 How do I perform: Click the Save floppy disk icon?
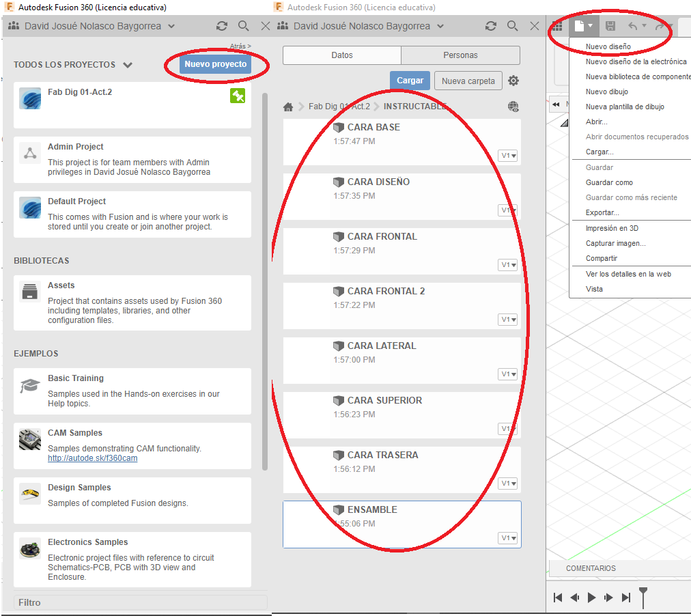click(610, 26)
